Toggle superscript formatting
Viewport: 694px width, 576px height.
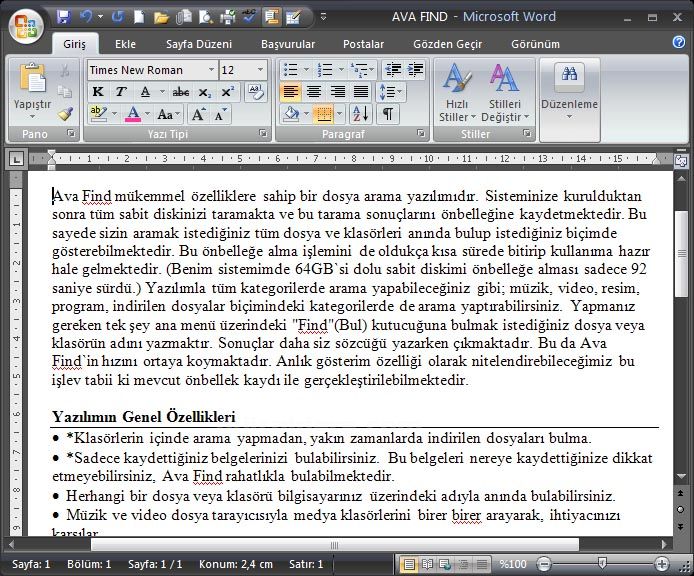(227, 92)
